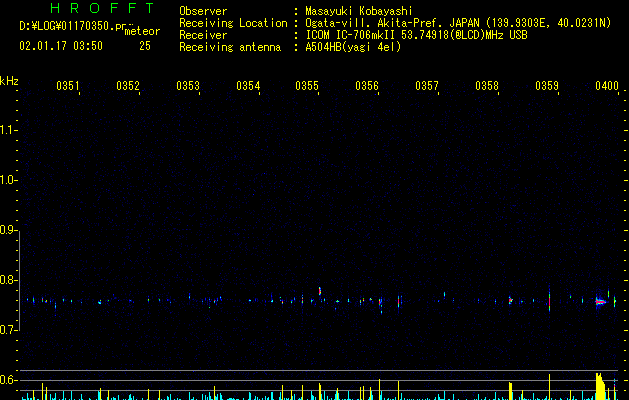
Task: Click observer name Masayuki Kobayashi
Action: [x=359, y=11]
